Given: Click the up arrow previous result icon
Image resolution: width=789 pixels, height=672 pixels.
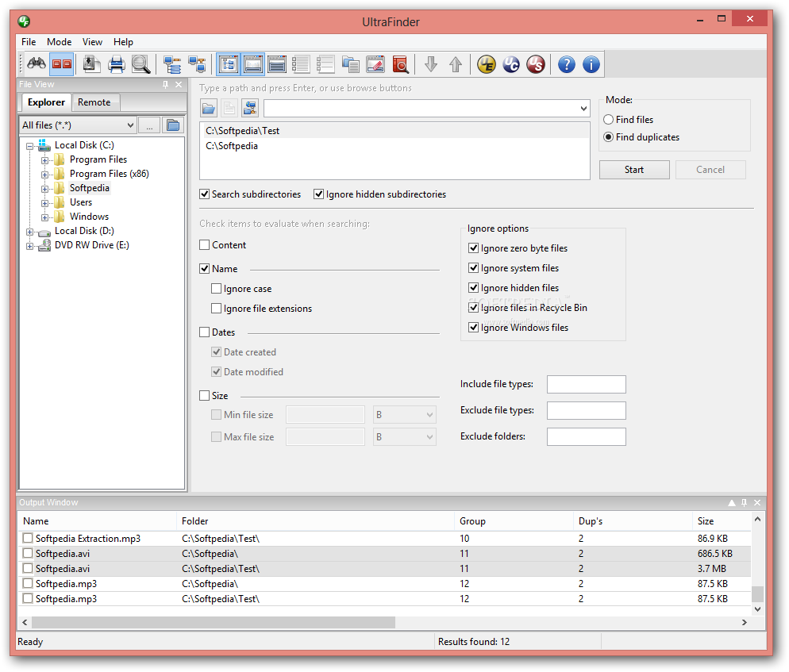Looking at the screenshot, I should pyautogui.click(x=456, y=64).
